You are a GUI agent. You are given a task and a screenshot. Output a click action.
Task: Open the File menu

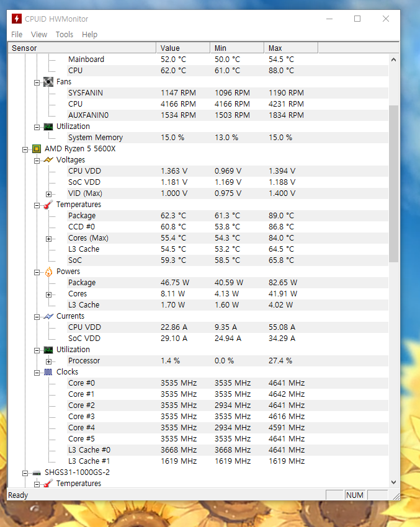click(17, 34)
